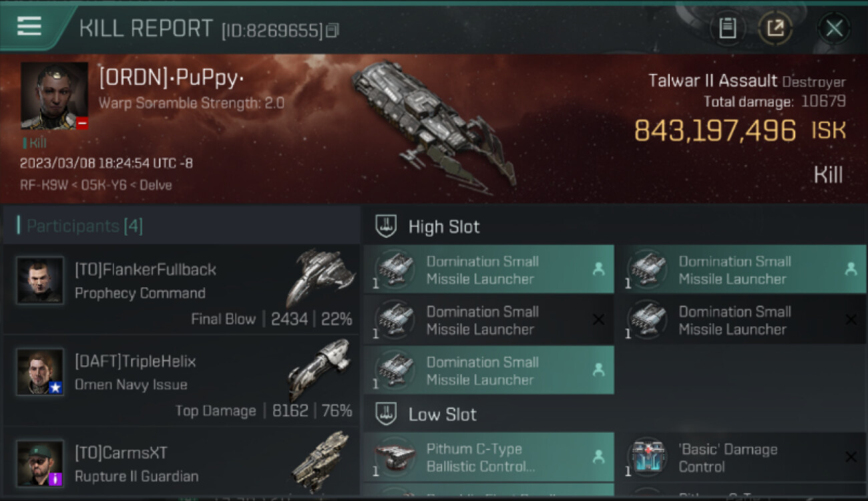The width and height of the screenshot is (868, 501).
Task: Copy the kill report ID
Action: coord(332,31)
